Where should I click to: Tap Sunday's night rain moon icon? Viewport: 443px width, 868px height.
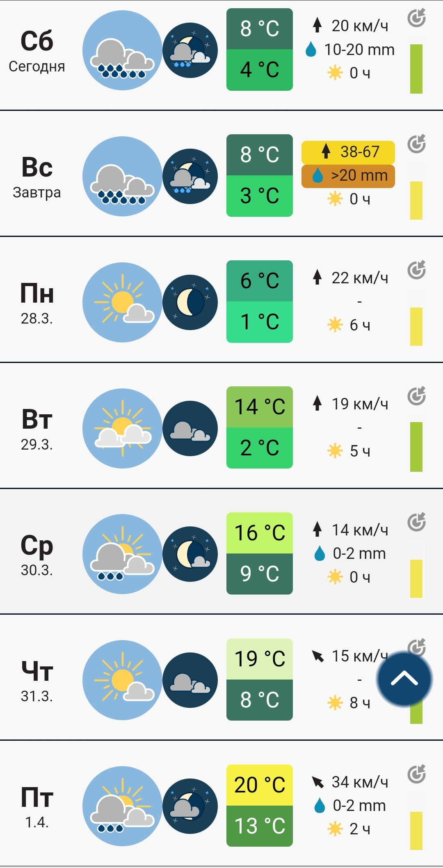point(190,177)
